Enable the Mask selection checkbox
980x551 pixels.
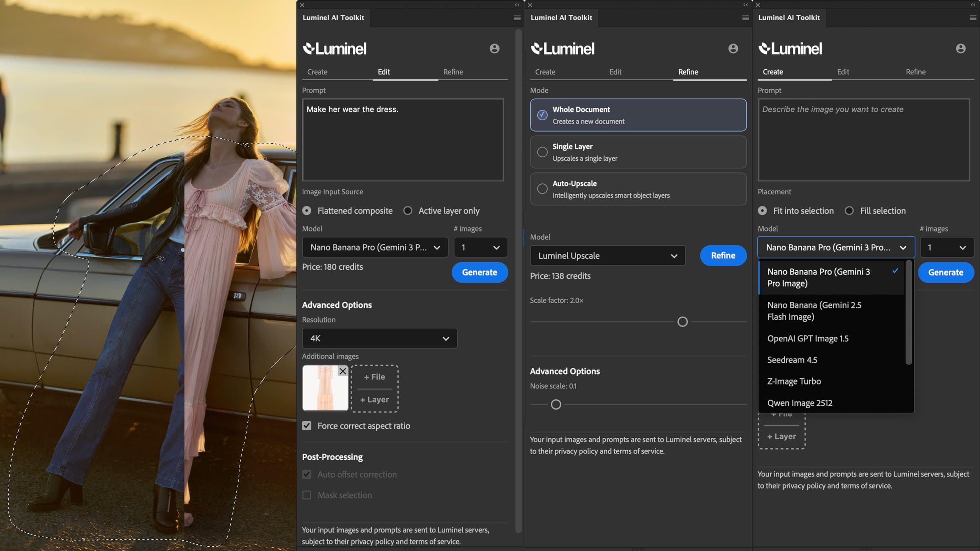[x=307, y=495]
